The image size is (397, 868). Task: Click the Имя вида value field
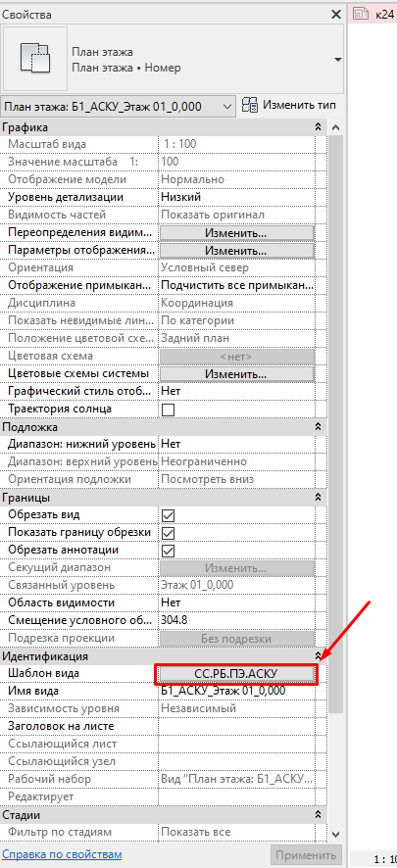tap(237, 692)
